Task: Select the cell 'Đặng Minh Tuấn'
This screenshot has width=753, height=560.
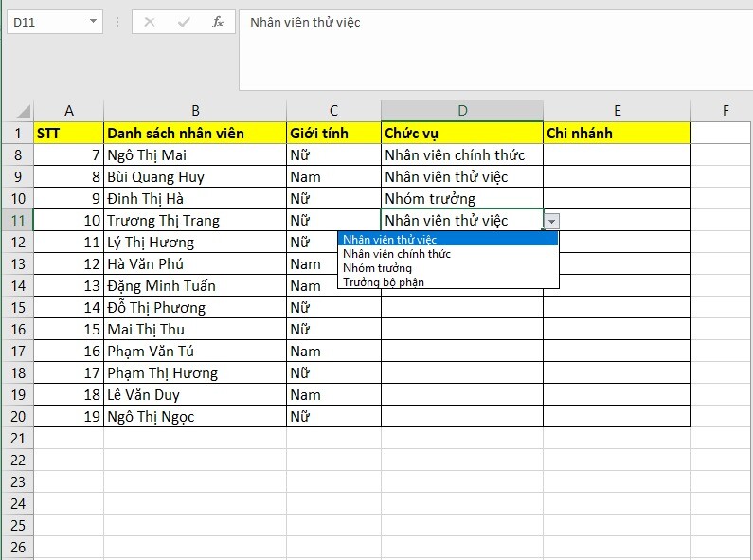Action: [x=195, y=286]
